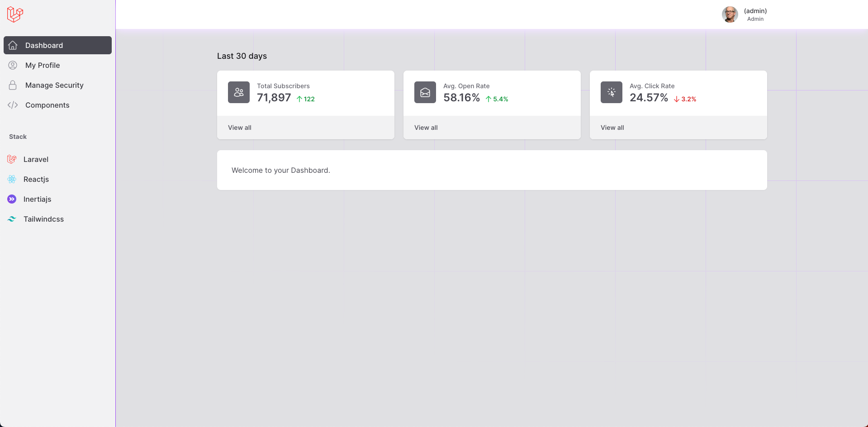Open the My Profile menu item
868x427 pixels.
click(43, 65)
